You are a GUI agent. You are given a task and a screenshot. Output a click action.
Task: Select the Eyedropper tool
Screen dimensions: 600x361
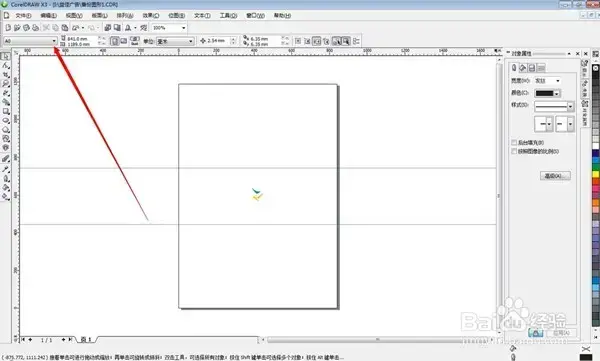coord(5,169)
